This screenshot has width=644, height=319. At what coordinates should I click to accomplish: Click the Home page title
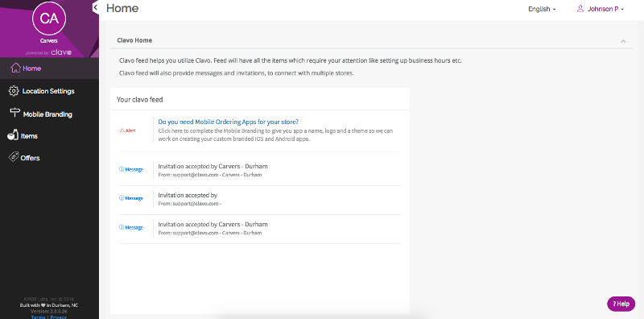[122, 8]
